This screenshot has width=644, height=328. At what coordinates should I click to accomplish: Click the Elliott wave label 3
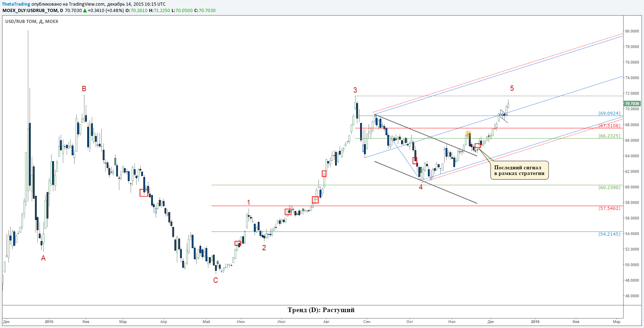[x=355, y=90]
